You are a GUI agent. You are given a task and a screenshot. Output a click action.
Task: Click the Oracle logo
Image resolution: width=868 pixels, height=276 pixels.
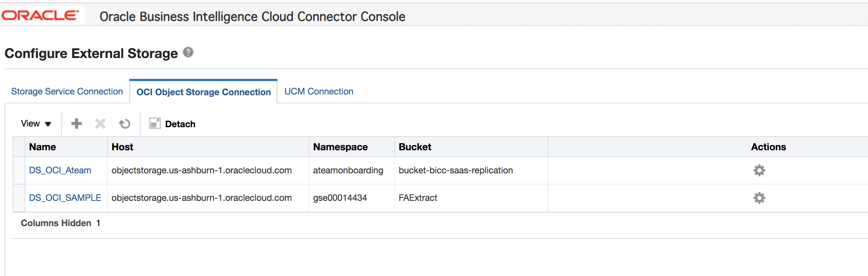40,16
